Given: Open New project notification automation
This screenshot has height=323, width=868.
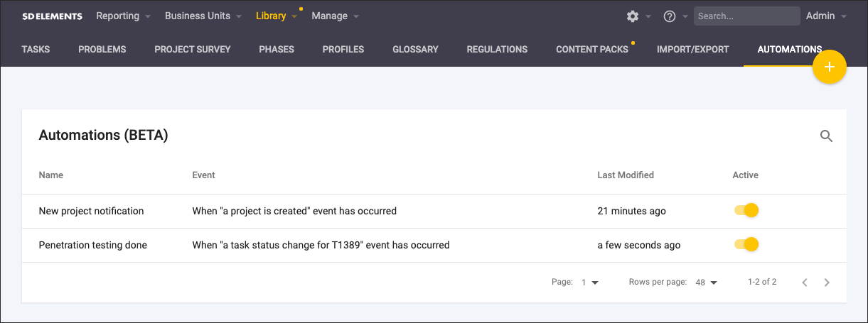Looking at the screenshot, I should [x=91, y=211].
